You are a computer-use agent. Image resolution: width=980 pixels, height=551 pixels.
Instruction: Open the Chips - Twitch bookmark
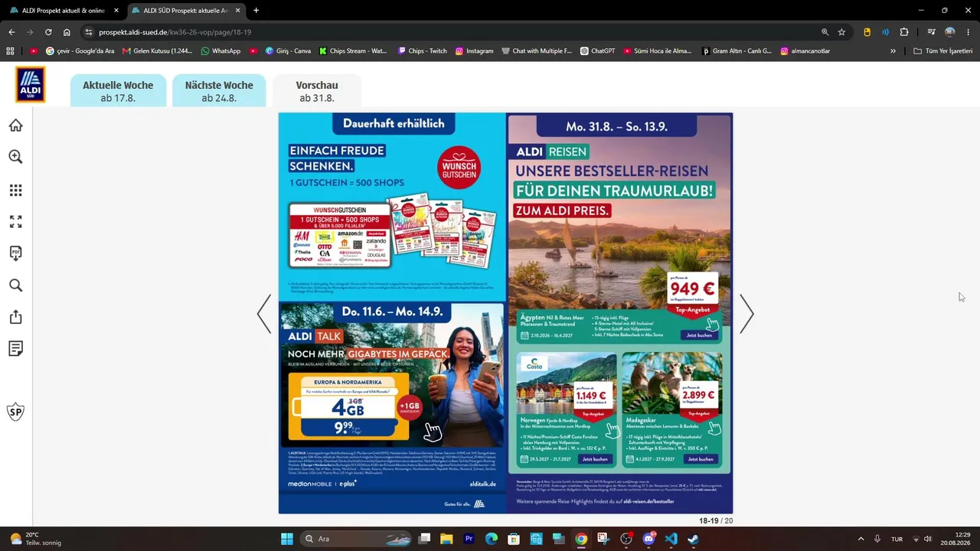[422, 51]
